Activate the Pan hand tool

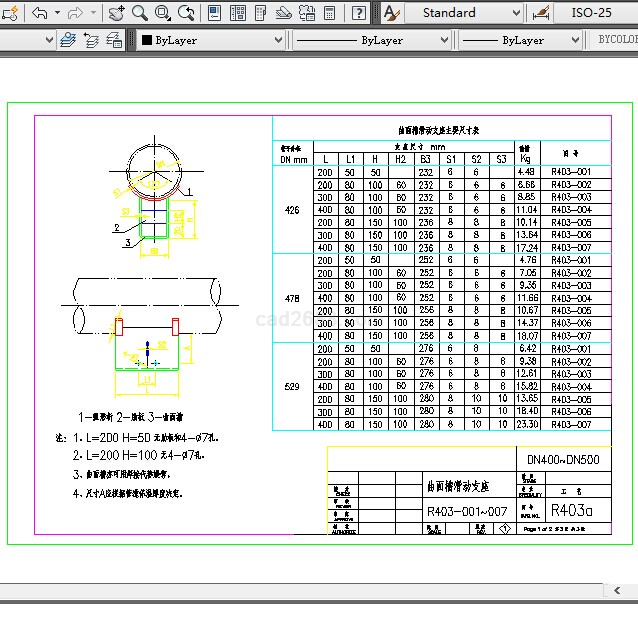[x=116, y=13]
